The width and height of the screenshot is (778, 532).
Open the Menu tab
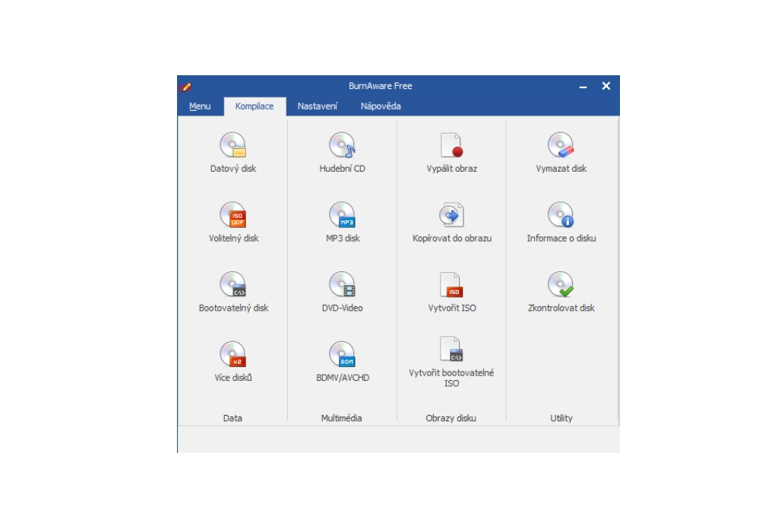click(200, 106)
